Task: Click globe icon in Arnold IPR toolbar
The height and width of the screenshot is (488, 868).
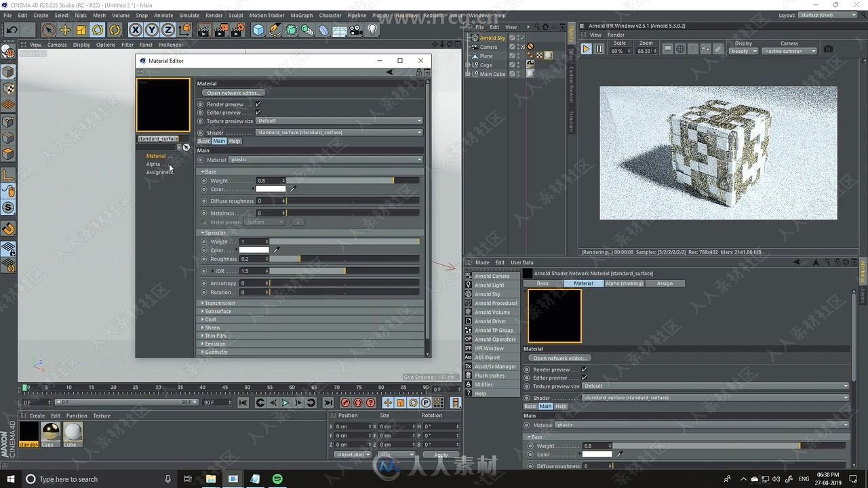Action: 680,49
